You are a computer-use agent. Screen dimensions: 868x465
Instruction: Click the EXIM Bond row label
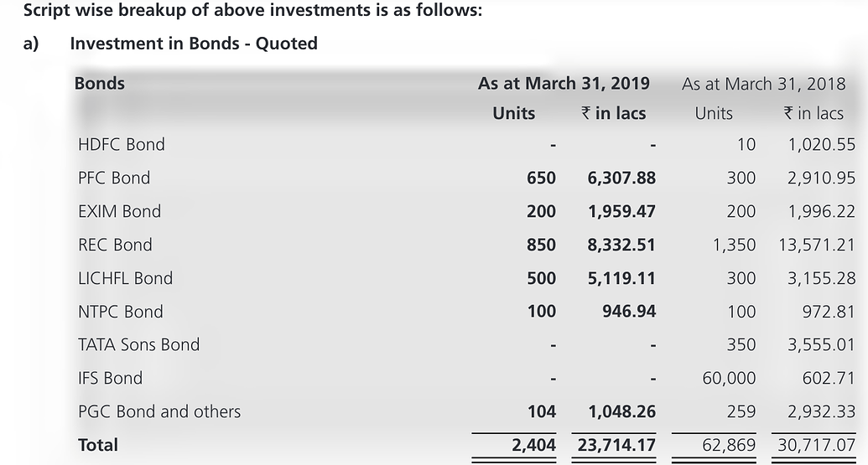pyautogui.click(x=119, y=211)
